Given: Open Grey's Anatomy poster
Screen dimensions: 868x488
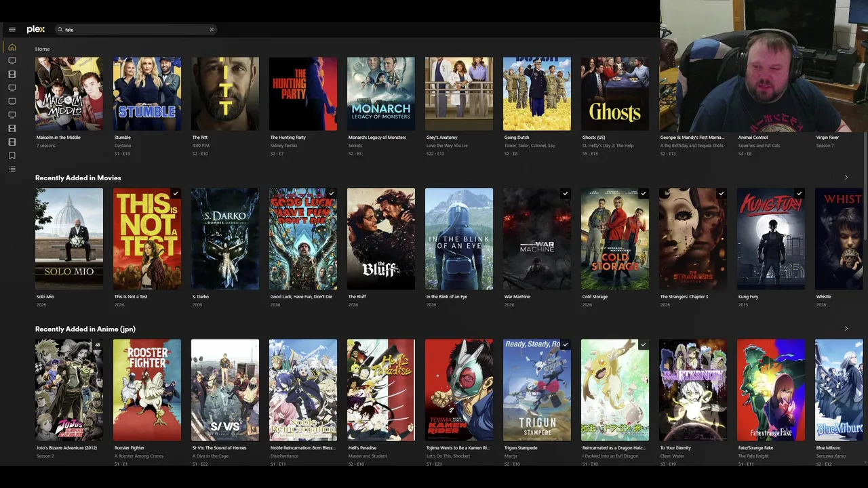Looking at the screenshot, I should [x=459, y=94].
